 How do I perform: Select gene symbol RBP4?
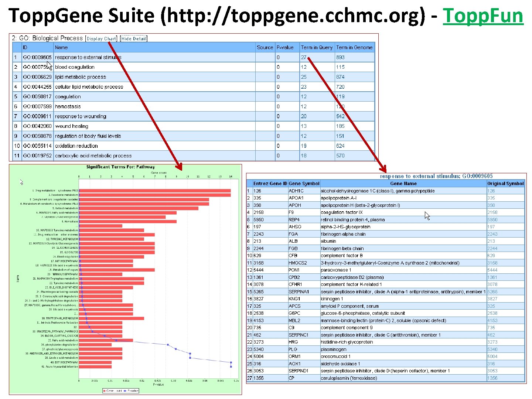pos(294,219)
